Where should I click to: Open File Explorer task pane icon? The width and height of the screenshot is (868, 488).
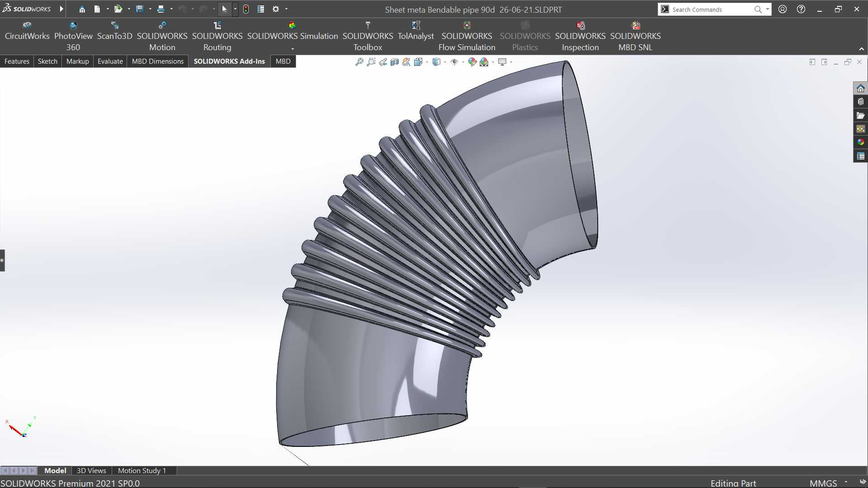(x=860, y=115)
